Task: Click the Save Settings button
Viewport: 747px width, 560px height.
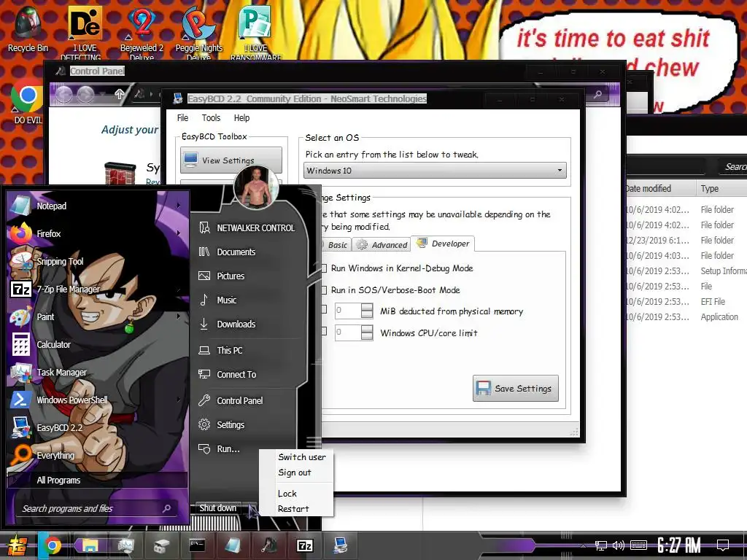Action: pyautogui.click(x=516, y=389)
